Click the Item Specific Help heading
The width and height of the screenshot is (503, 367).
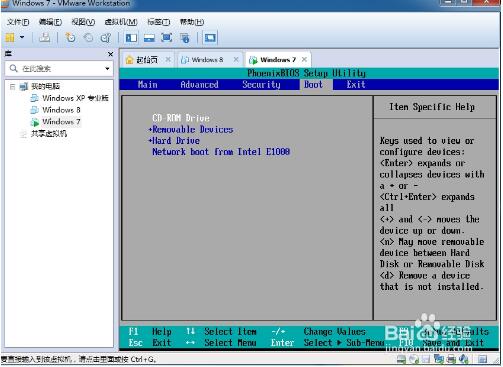pos(432,107)
